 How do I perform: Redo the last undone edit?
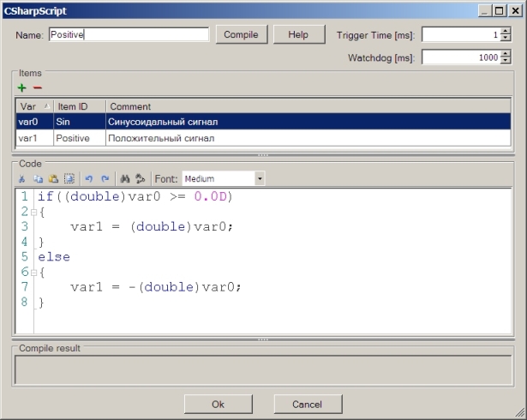[x=105, y=178]
